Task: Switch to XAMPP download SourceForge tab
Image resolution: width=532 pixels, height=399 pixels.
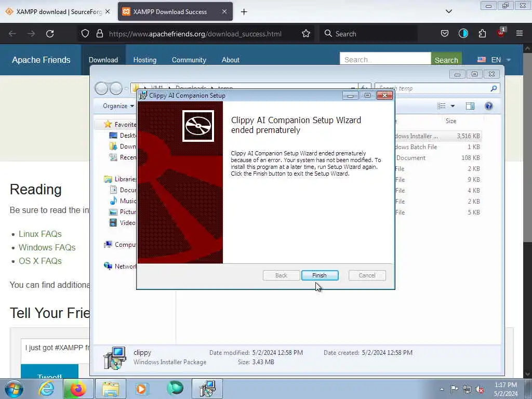Action: point(58,11)
